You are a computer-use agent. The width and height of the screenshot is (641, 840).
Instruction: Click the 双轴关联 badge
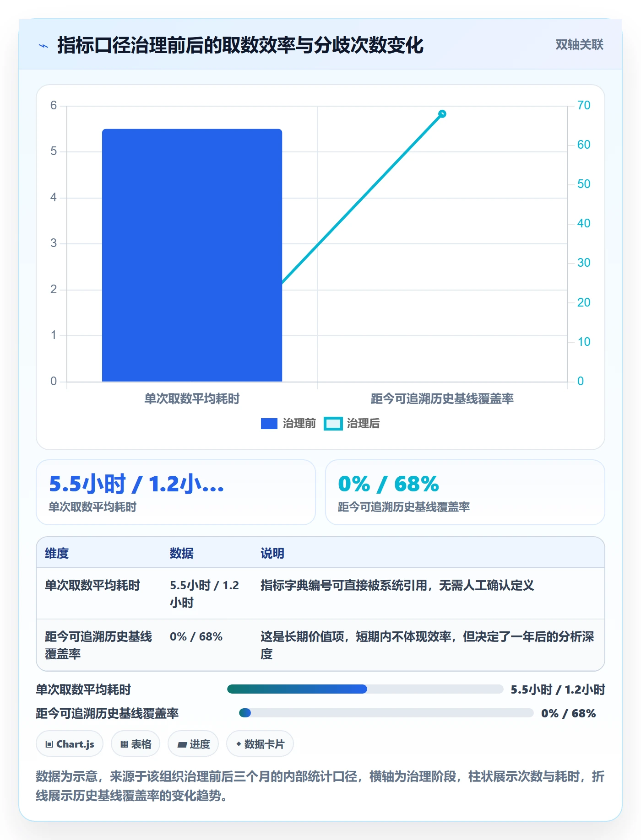(x=579, y=45)
